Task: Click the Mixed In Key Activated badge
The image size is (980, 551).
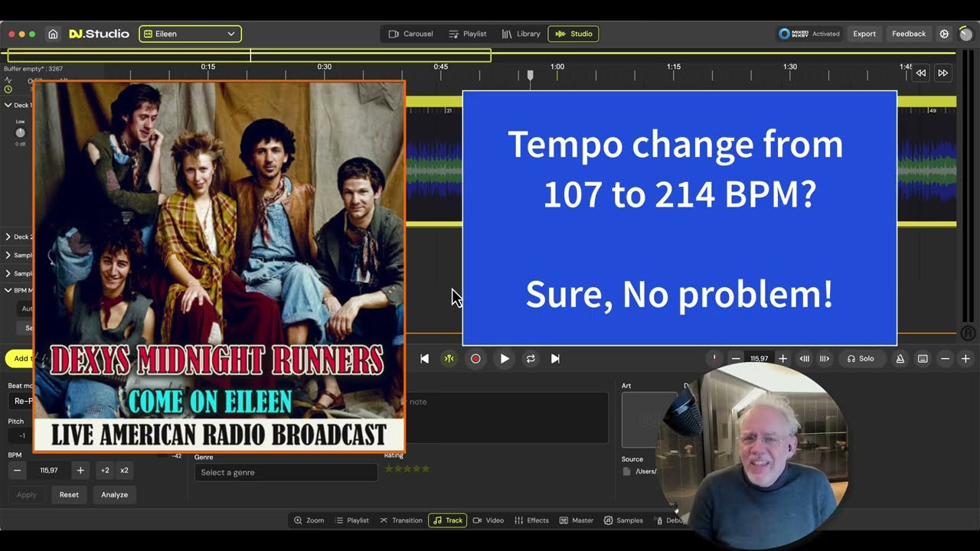Action: click(809, 34)
